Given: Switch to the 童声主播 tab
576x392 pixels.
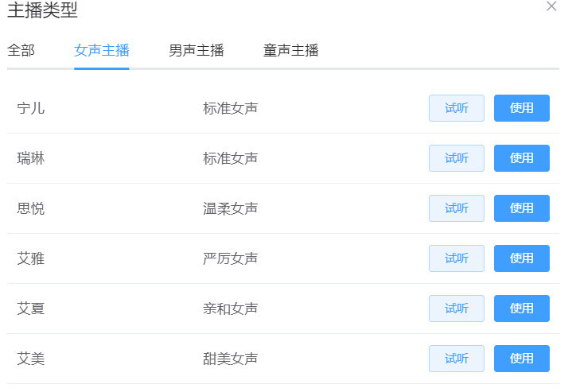Looking at the screenshot, I should coord(291,51).
